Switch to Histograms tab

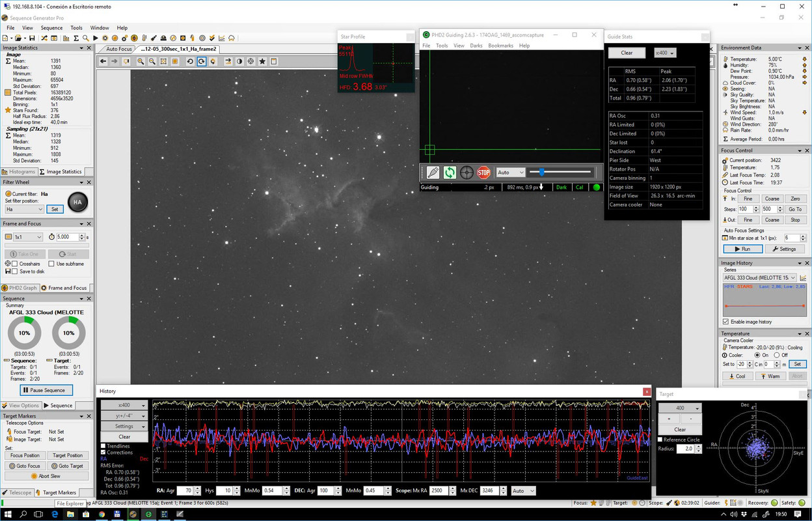point(20,172)
